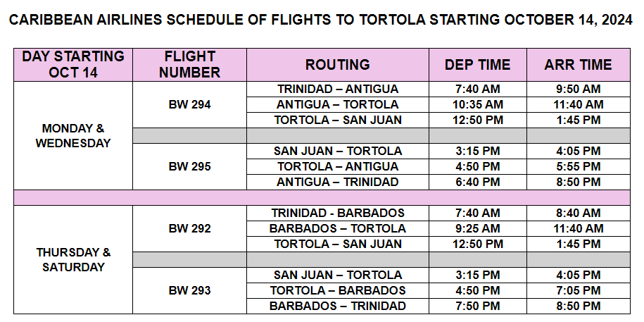Image resolution: width=644 pixels, height=322 pixels.
Task: Click the Caribbean Airlines schedule title text
Action: coord(321,19)
